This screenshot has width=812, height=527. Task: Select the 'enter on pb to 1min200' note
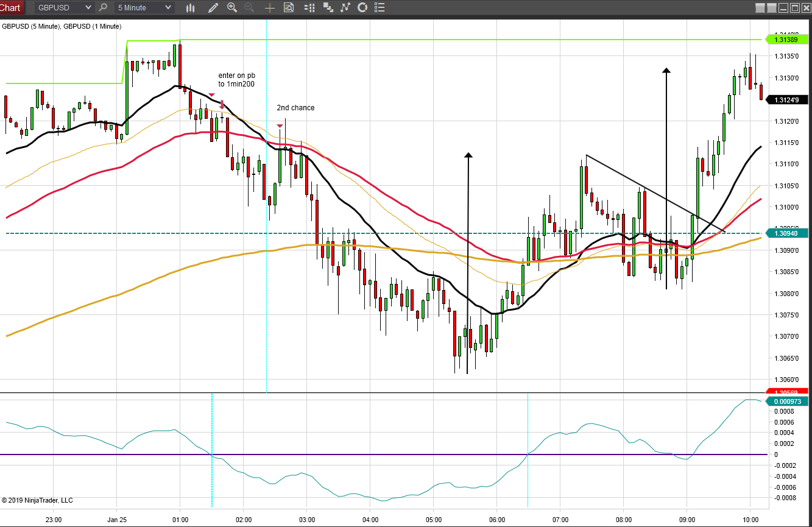tap(237, 79)
